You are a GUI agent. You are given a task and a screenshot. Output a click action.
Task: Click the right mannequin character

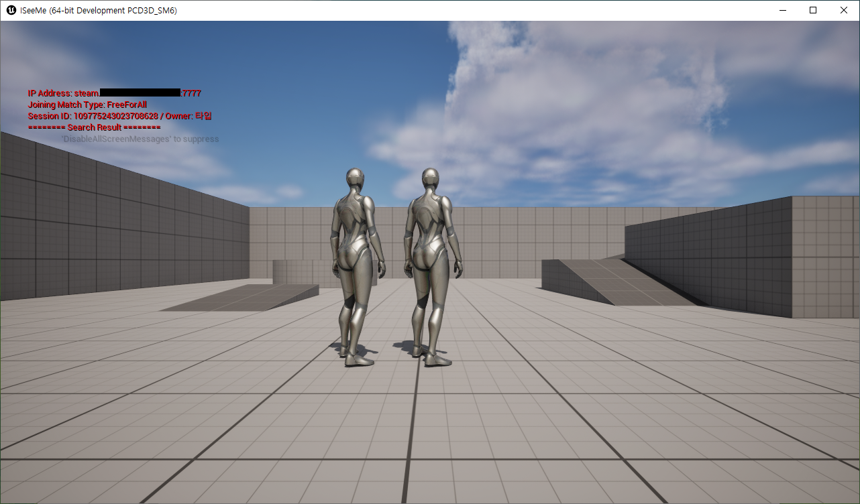432,267
